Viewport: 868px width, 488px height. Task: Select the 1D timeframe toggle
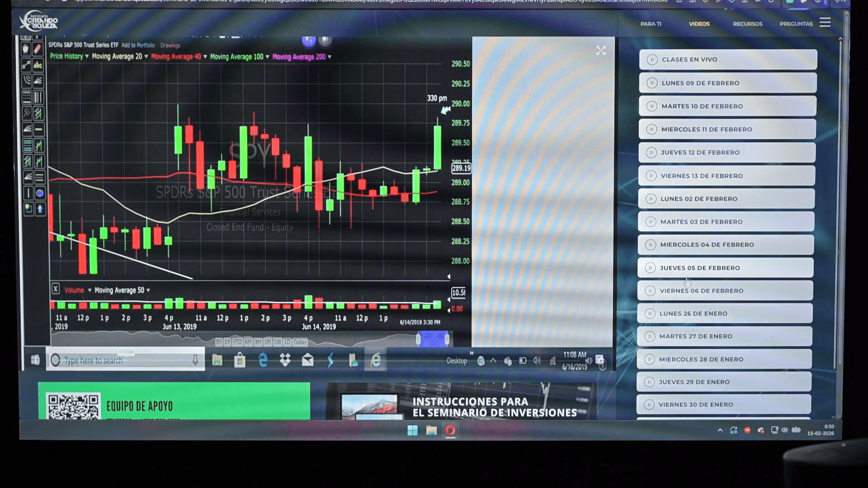[x=287, y=342]
